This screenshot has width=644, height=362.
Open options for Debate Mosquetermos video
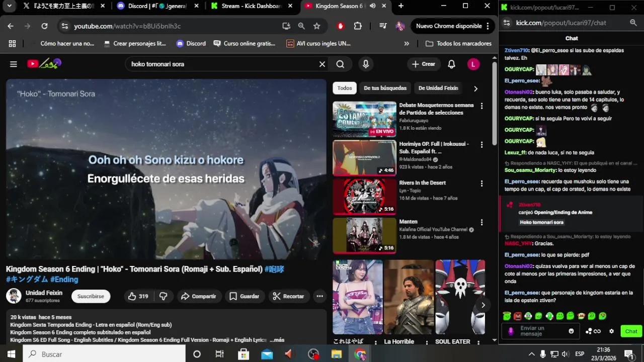(481, 106)
